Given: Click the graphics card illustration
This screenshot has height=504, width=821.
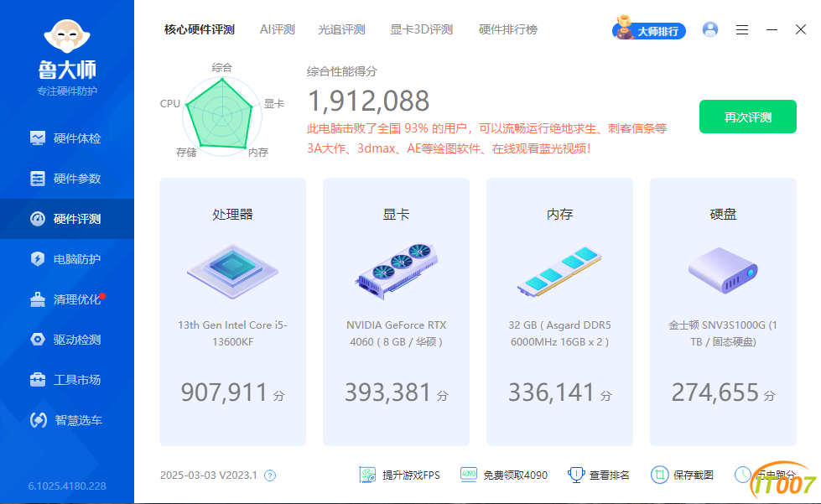Looking at the screenshot, I should (x=397, y=272).
